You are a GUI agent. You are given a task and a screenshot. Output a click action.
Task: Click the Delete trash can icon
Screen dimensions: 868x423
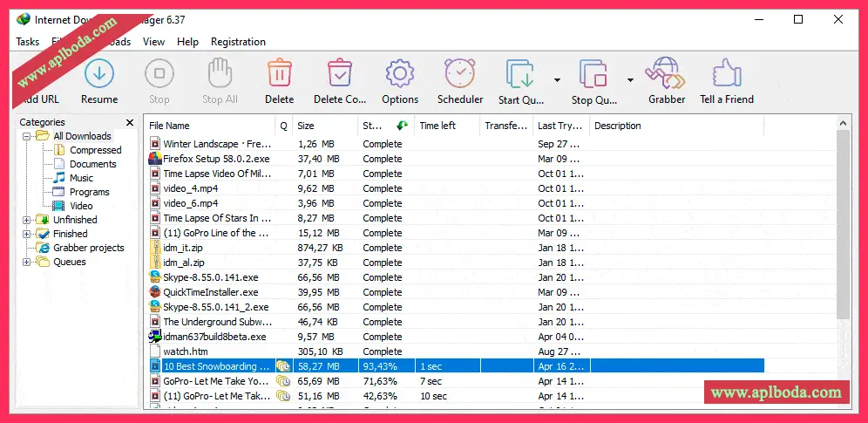point(279,74)
